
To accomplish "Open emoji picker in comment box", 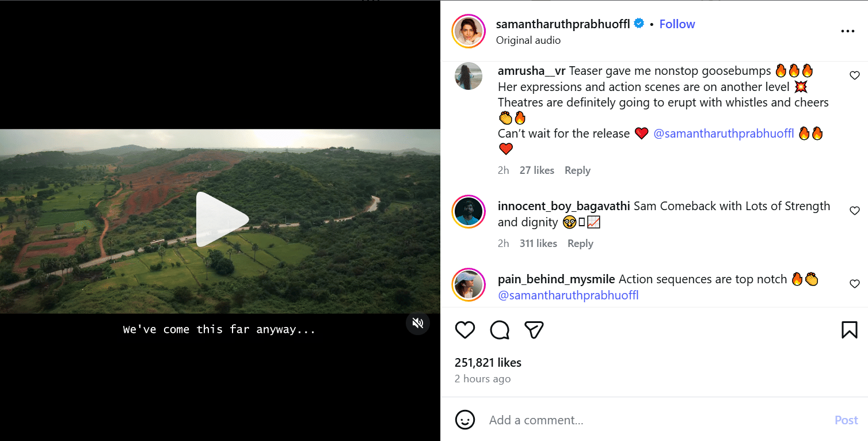I will click(x=465, y=420).
